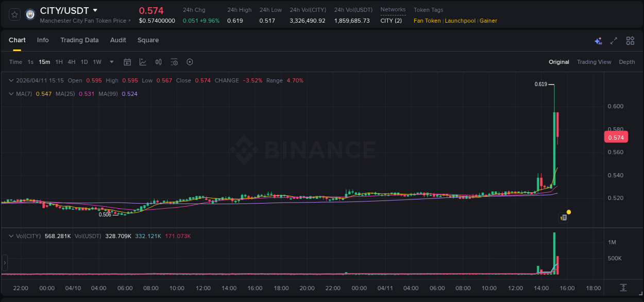Click the auto-fit vertical scale icon
Image resolution: width=644 pixels, height=302 pixels.
[623, 287]
